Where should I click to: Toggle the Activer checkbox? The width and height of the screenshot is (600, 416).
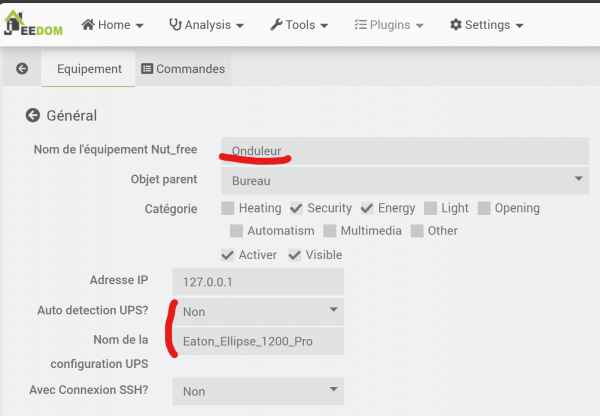[x=228, y=255]
